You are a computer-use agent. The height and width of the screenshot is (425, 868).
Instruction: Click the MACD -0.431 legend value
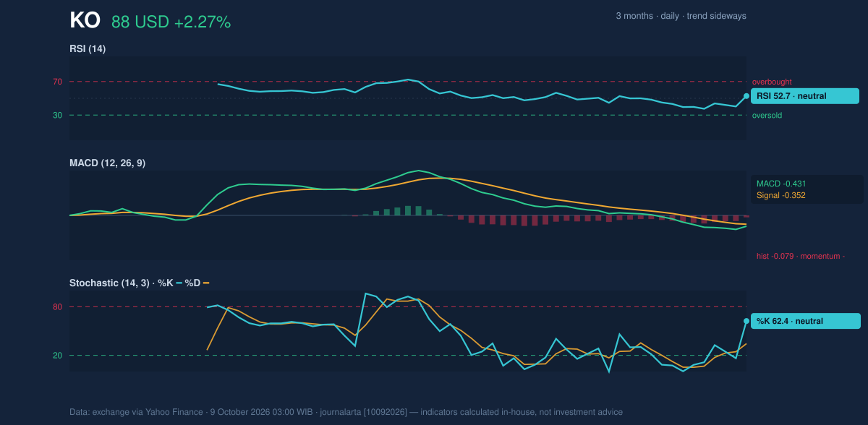click(x=781, y=184)
